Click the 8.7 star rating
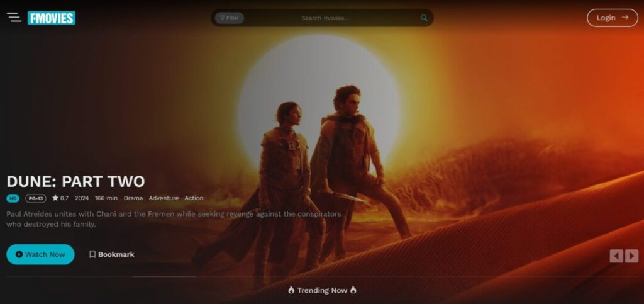 point(60,198)
